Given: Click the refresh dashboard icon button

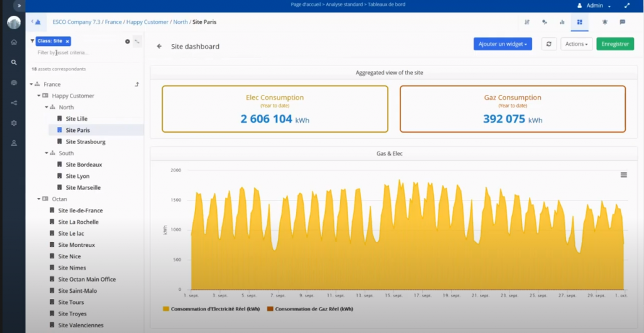Looking at the screenshot, I should pos(548,44).
